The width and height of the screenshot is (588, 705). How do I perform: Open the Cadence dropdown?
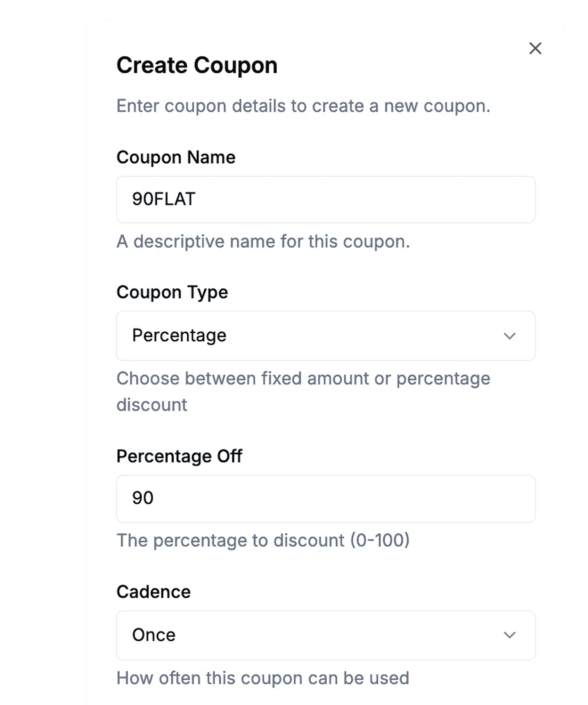(325, 635)
